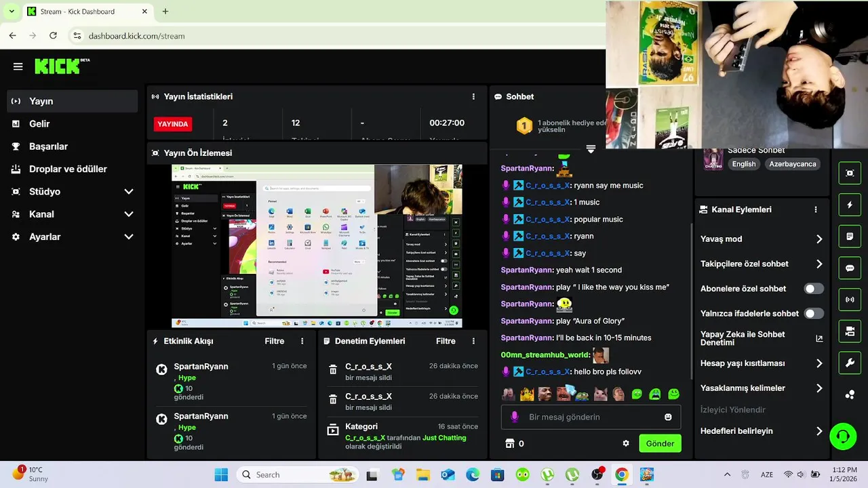Click the wrench tools icon in right rail

pos(850,363)
